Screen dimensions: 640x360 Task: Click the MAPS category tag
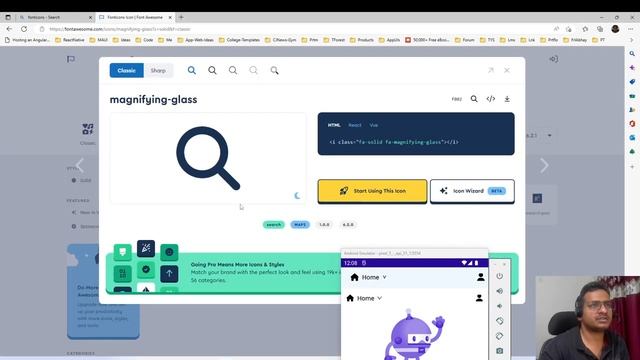point(300,224)
